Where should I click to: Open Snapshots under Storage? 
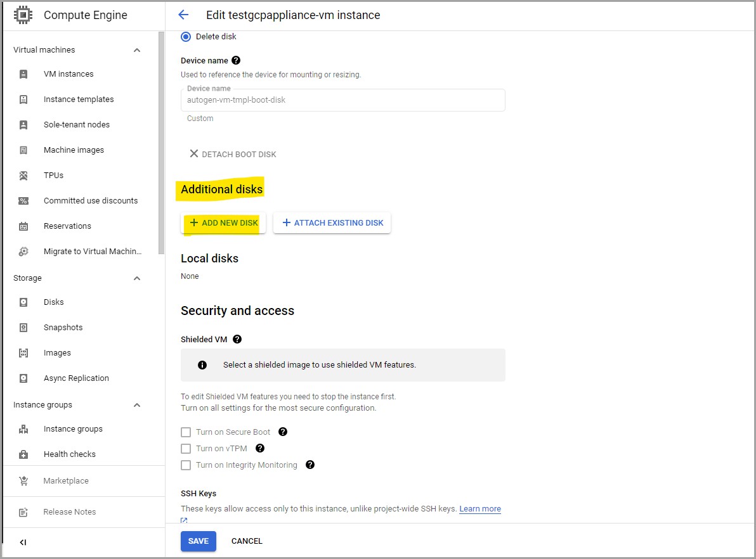(x=63, y=327)
